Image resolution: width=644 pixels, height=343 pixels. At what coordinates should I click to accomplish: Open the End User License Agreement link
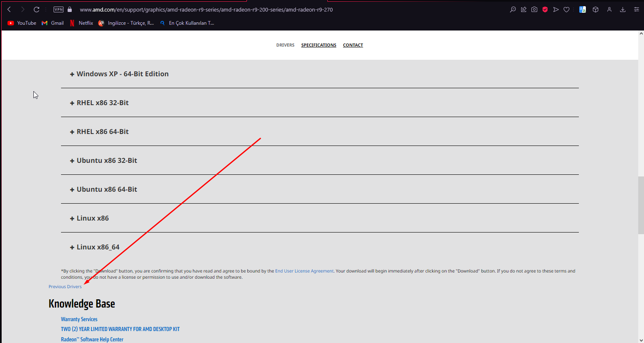[304, 271]
